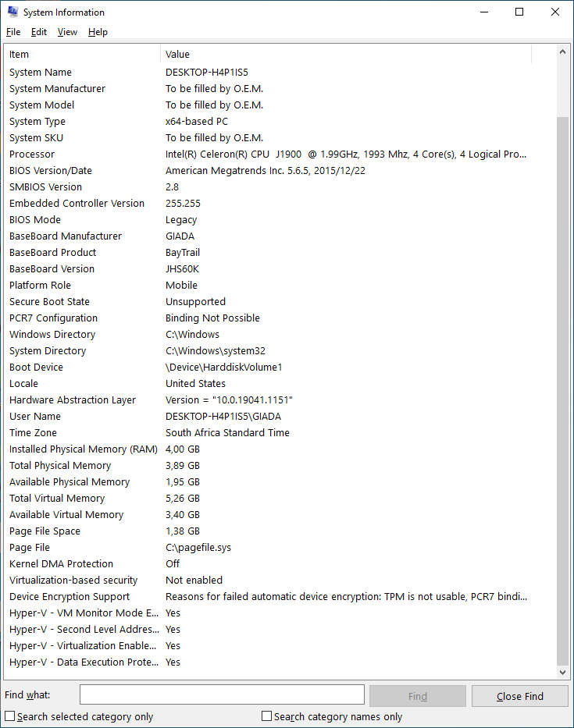
Task: Enable Search selected category only checkbox
Action: coord(10,716)
